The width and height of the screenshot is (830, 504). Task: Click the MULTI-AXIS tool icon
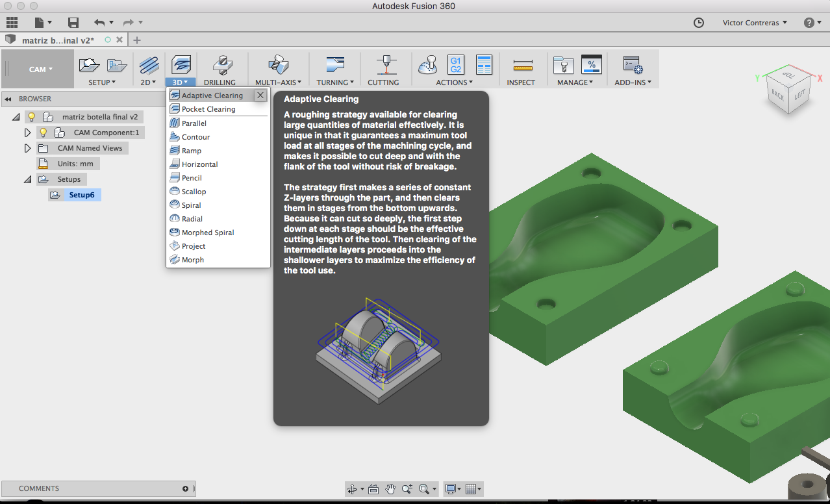(278, 65)
